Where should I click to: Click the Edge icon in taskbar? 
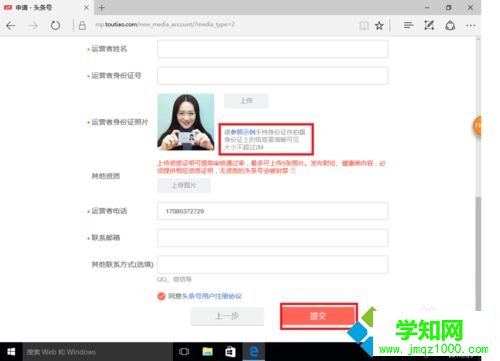pyautogui.click(x=254, y=352)
